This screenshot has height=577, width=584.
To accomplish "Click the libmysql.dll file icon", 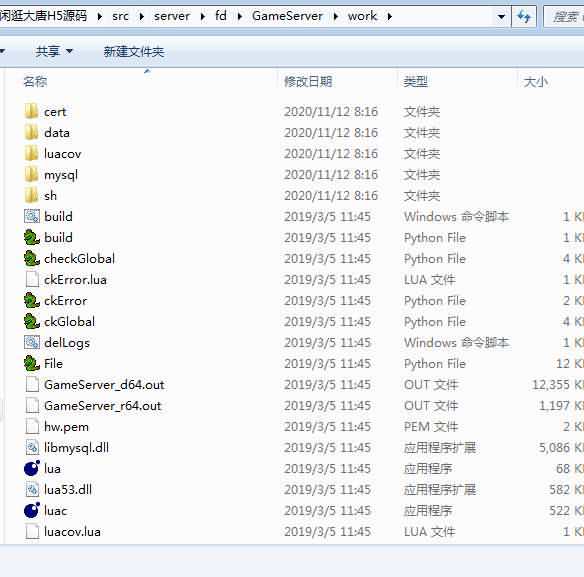I will pos(32,447).
